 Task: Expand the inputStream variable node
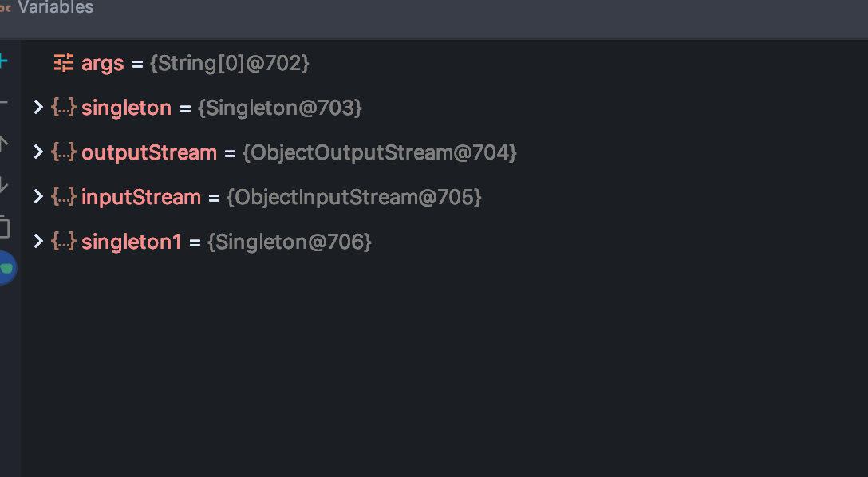38,196
